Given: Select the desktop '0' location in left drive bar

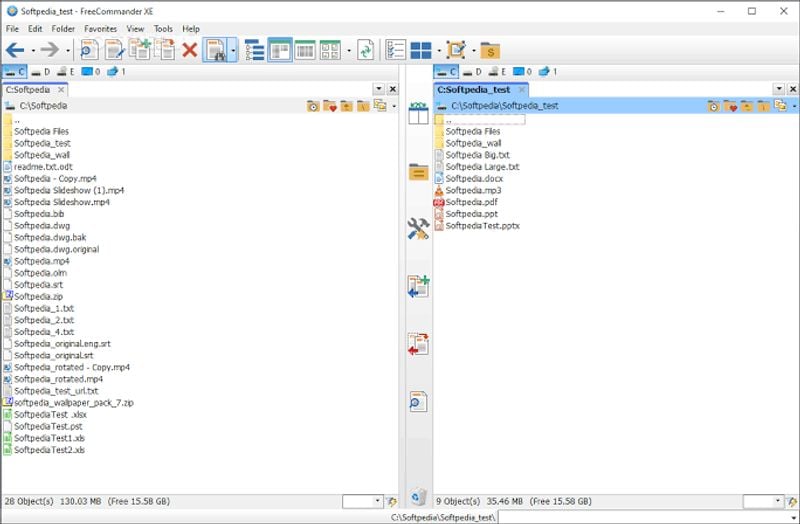Looking at the screenshot, I should (x=91, y=72).
